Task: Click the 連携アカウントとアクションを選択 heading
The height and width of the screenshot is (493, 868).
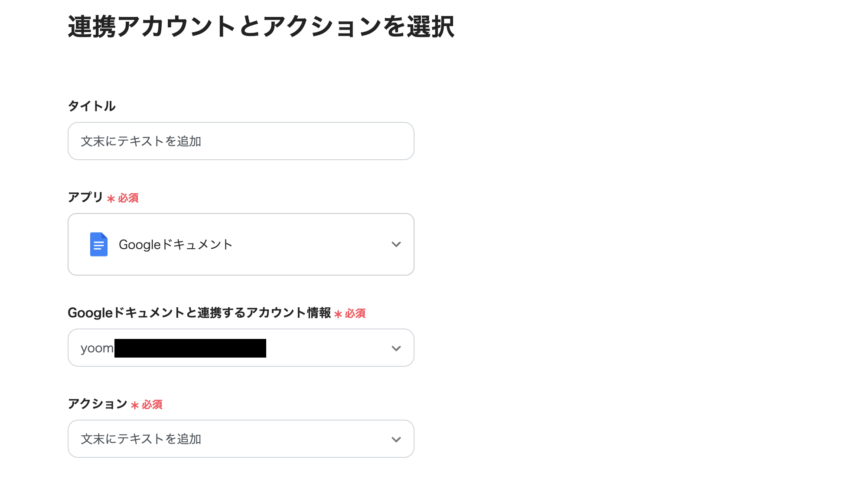Action: point(260,27)
